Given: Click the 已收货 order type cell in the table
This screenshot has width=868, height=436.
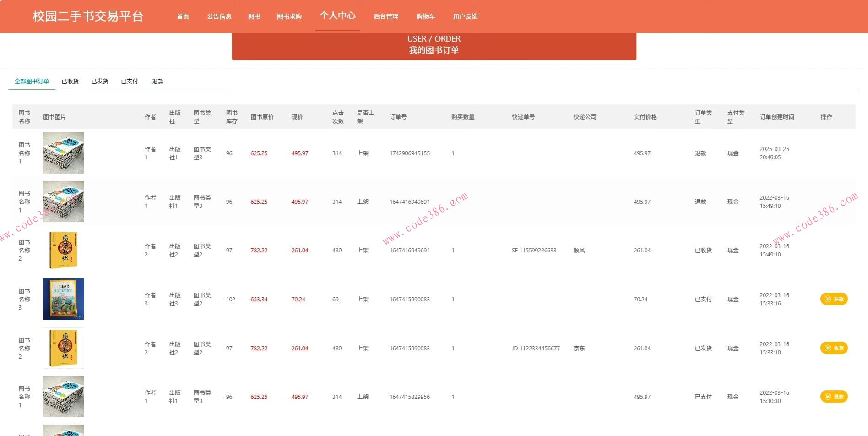Looking at the screenshot, I should pyautogui.click(x=703, y=251).
